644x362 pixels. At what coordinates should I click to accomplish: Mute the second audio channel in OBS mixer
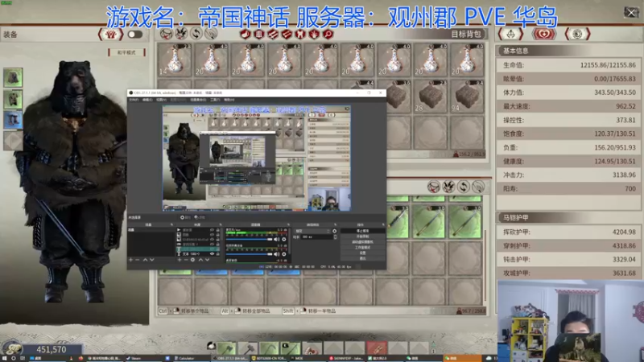pyautogui.click(x=277, y=254)
